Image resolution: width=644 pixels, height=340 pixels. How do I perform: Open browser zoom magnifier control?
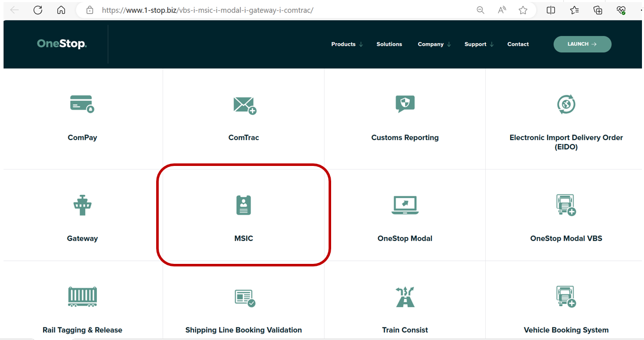[x=481, y=10]
